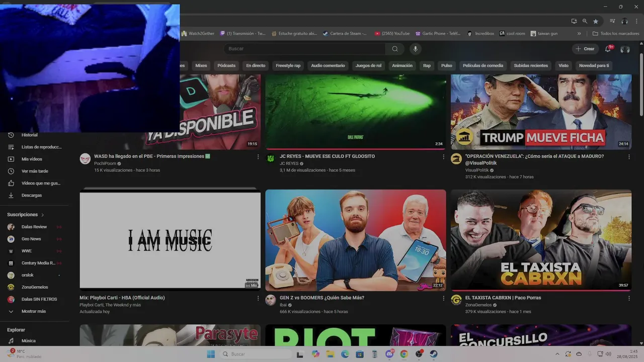Open Dalas Review subscription
This screenshot has height=362, width=644.
(x=34, y=227)
